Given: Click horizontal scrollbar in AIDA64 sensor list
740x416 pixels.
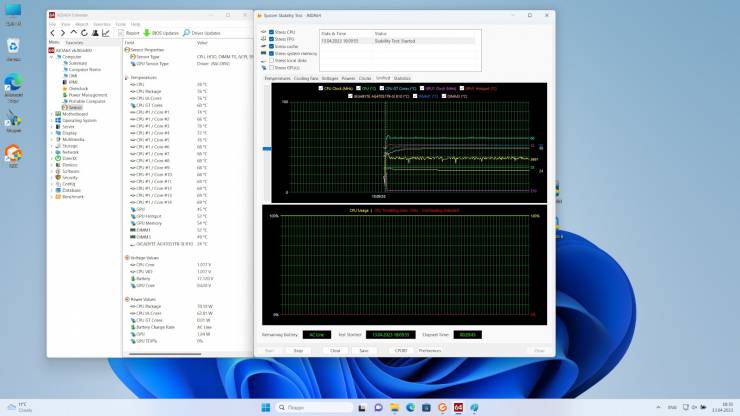Looking at the screenshot, I should (165, 354).
